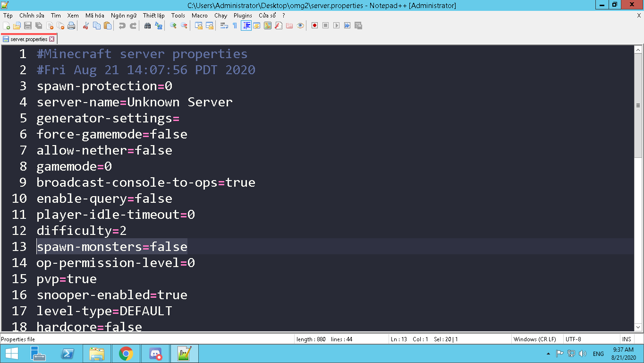
Task: Stop macro recording with the square button
Action: [326, 26]
